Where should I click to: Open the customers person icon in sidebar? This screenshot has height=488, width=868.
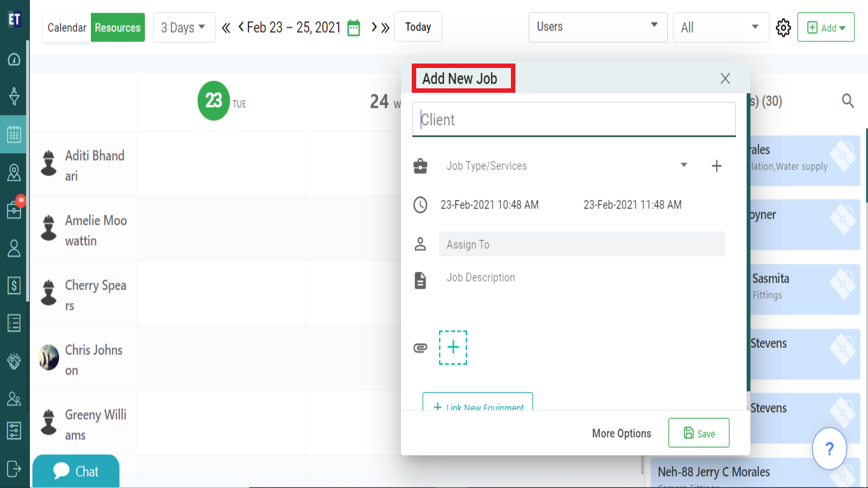pyautogui.click(x=14, y=248)
